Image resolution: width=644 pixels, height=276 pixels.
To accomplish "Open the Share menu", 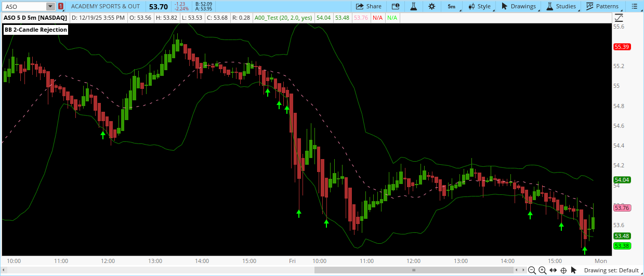I will tap(369, 6).
